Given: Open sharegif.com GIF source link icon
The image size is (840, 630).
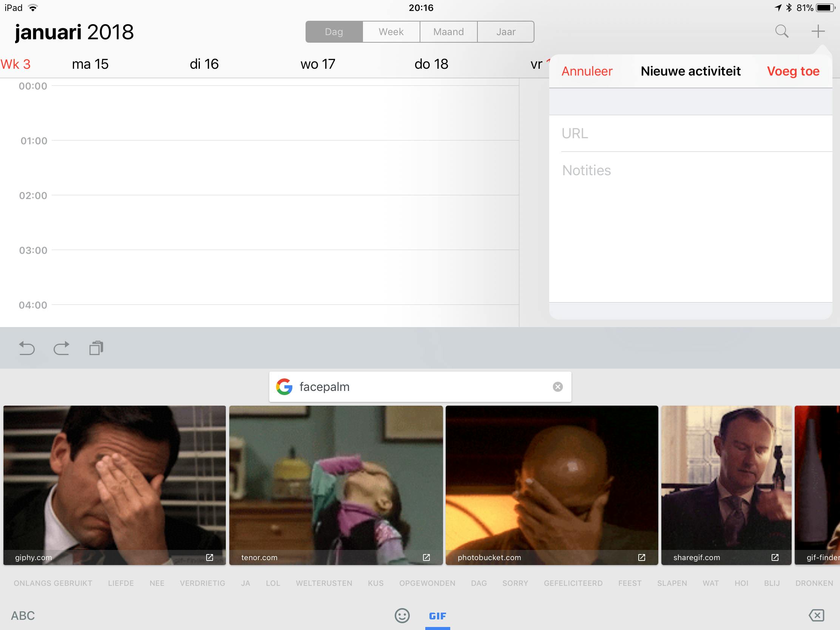Looking at the screenshot, I should [775, 557].
